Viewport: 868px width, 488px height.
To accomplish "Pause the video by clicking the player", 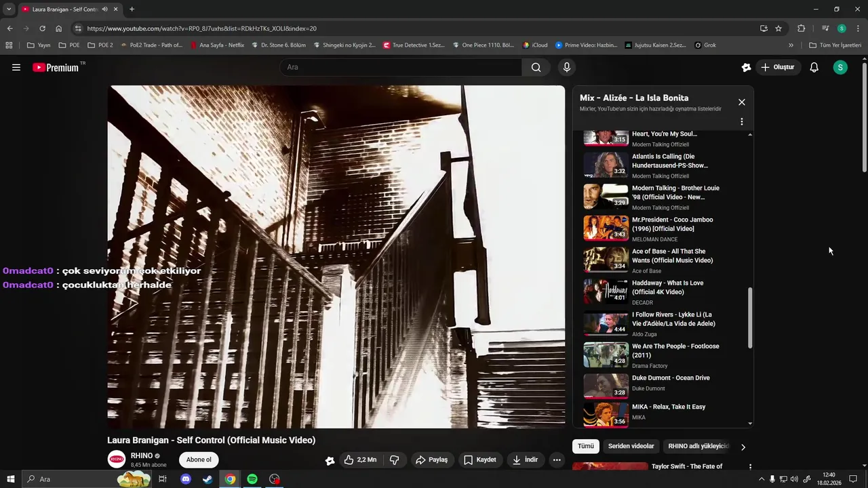I will (x=336, y=256).
